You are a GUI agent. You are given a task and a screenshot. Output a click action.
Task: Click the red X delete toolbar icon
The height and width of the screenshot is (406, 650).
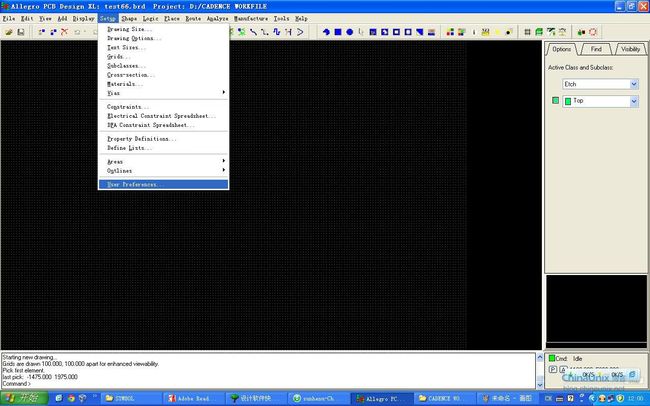[x=64, y=32]
